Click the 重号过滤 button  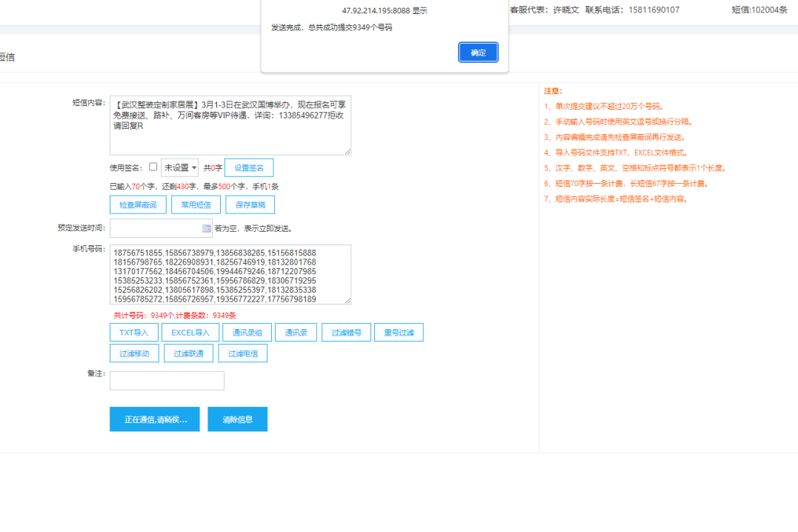pyautogui.click(x=399, y=333)
